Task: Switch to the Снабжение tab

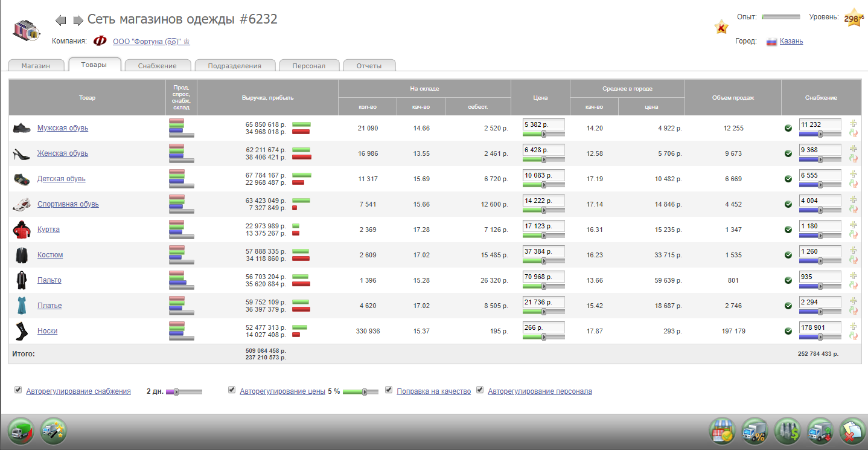Action: [157, 66]
